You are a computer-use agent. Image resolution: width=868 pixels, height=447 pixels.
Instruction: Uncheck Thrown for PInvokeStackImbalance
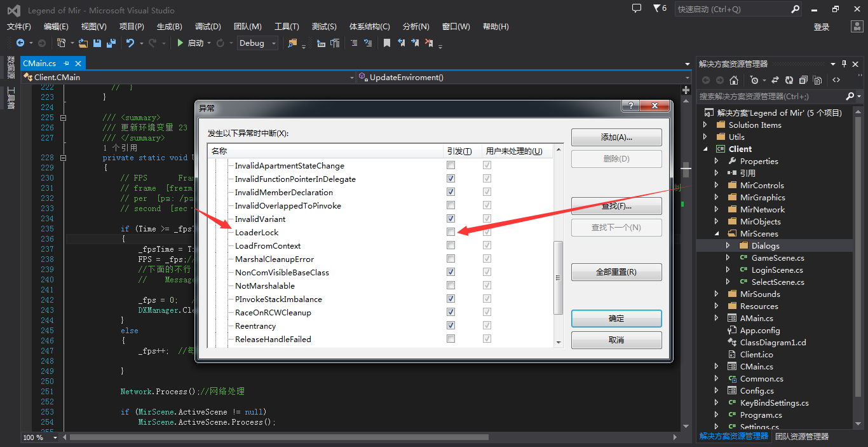click(x=451, y=299)
